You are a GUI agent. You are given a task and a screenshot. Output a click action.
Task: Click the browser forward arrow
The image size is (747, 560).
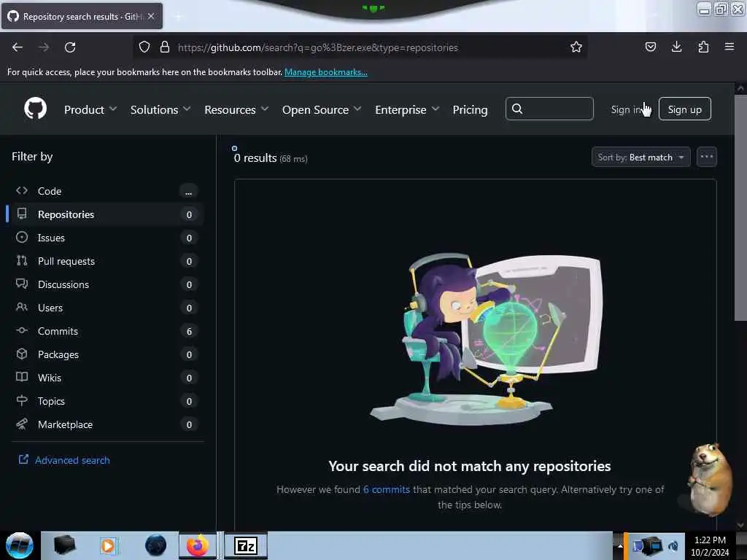tap(44, 47)
